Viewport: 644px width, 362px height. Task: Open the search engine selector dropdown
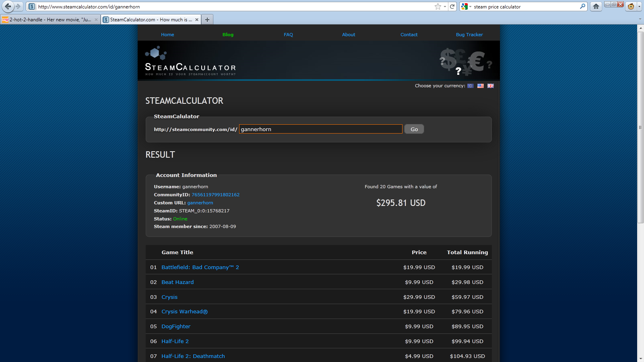(x=470, y=6)
